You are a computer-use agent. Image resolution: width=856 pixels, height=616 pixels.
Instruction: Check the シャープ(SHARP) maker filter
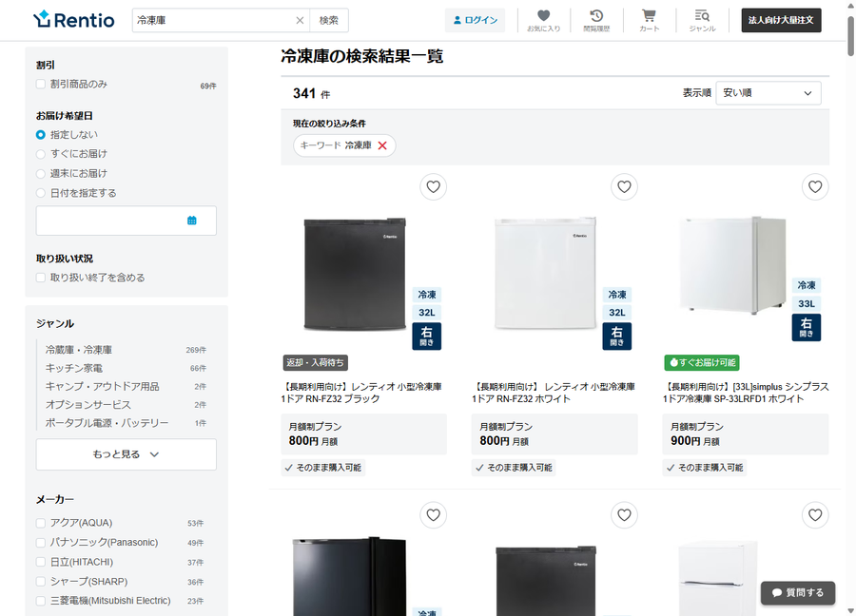(40, 582)
